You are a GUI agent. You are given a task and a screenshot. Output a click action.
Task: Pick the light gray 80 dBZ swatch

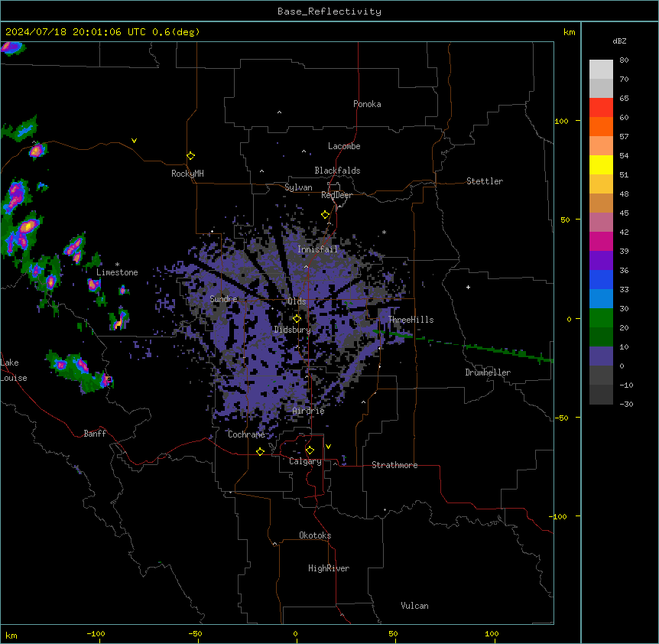click(x=601, y=69)
